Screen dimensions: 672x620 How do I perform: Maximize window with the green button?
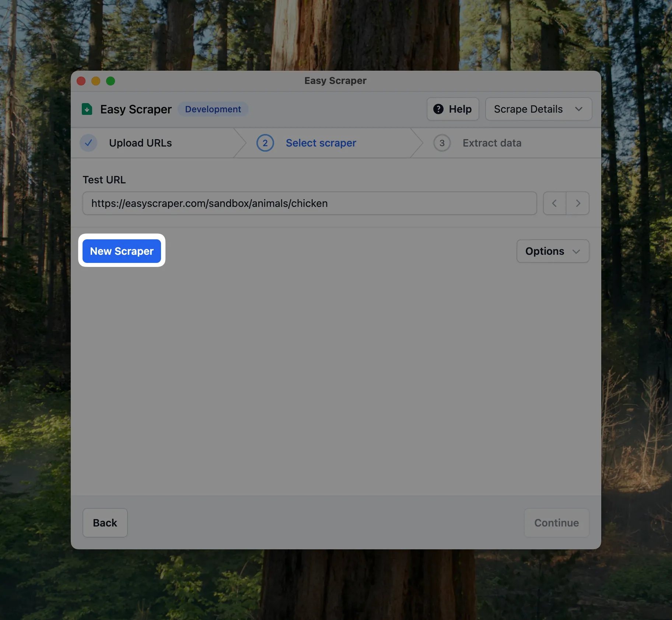(111, 81)
